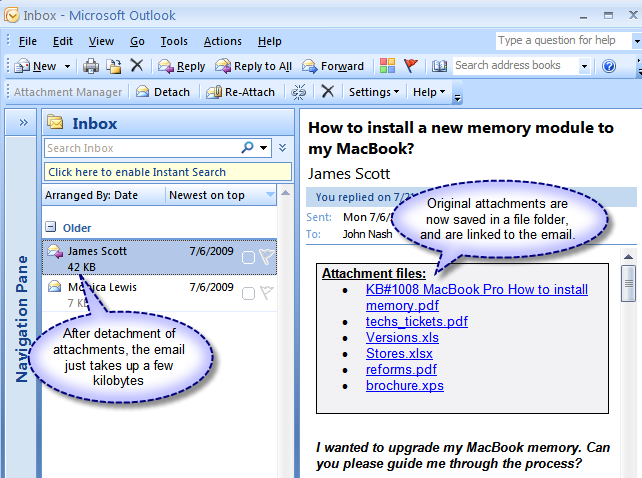Open the Stores.xlsx link
Image resolution: width=642 pixels, height=478 pixels.
coord(399,353)
